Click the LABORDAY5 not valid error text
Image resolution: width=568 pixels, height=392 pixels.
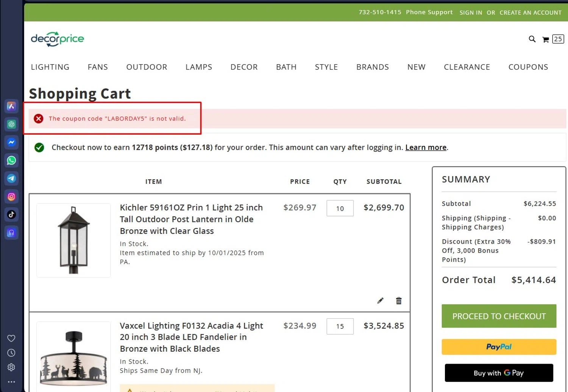tap(117, 118)
